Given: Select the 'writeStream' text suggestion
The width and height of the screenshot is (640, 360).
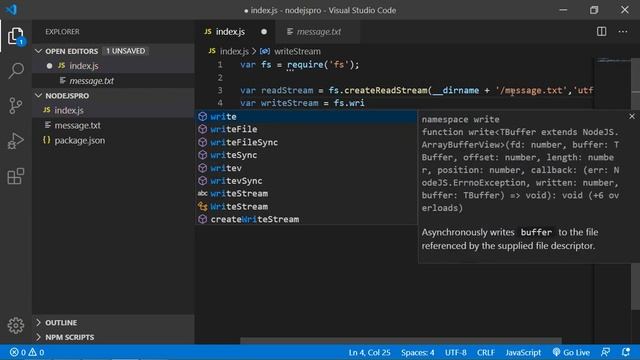Looking at the screenshot, I should (x=306, y=193).
